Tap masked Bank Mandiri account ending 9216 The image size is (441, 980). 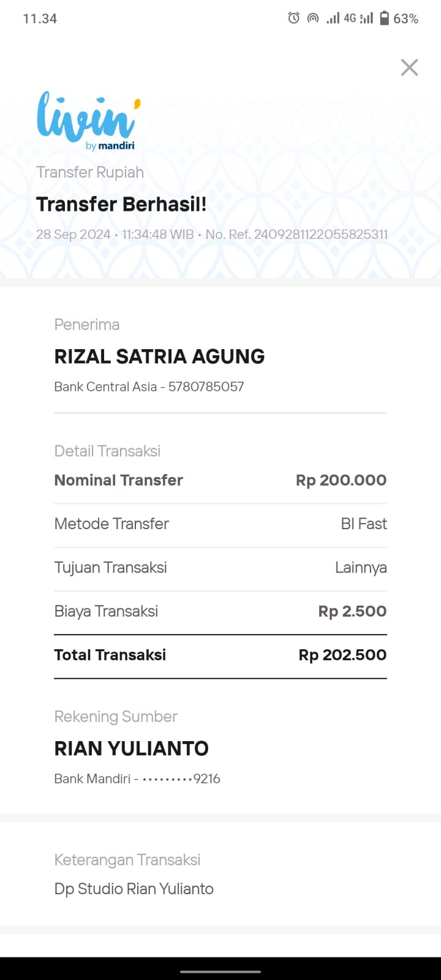click(x=181, y=779)
